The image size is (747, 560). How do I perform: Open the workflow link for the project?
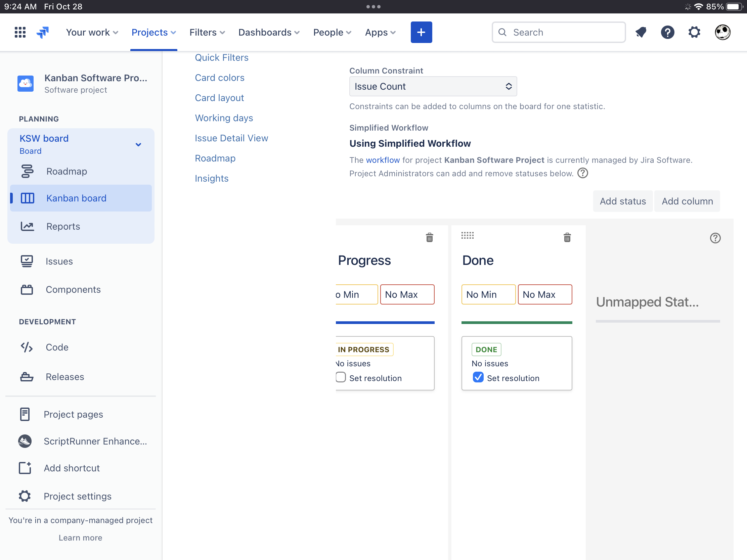[383, 160]
